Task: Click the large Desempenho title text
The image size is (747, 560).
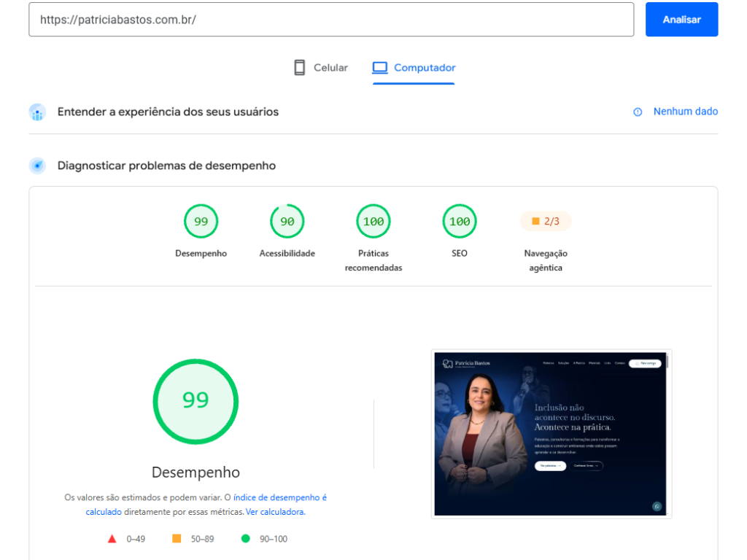Action: click(196, 472)
